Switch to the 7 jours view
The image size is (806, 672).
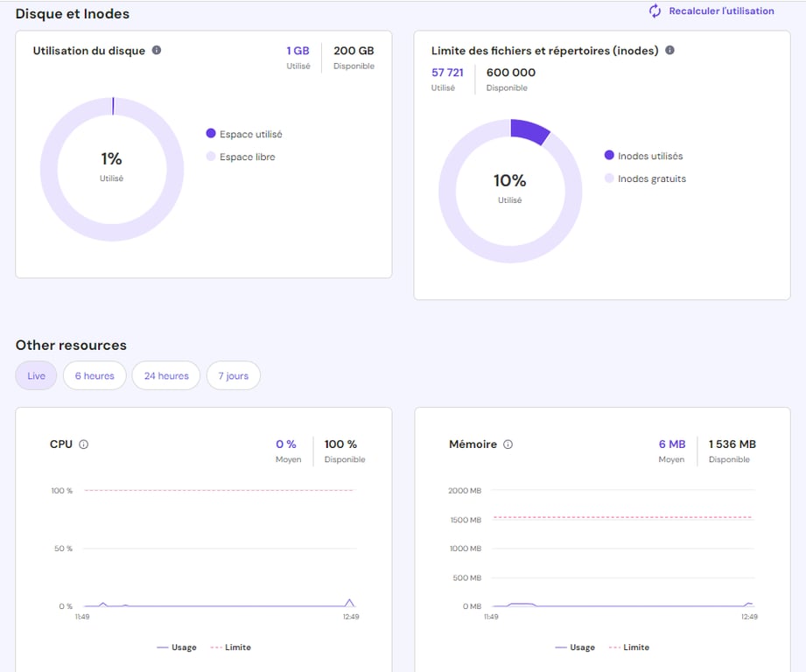233,375
